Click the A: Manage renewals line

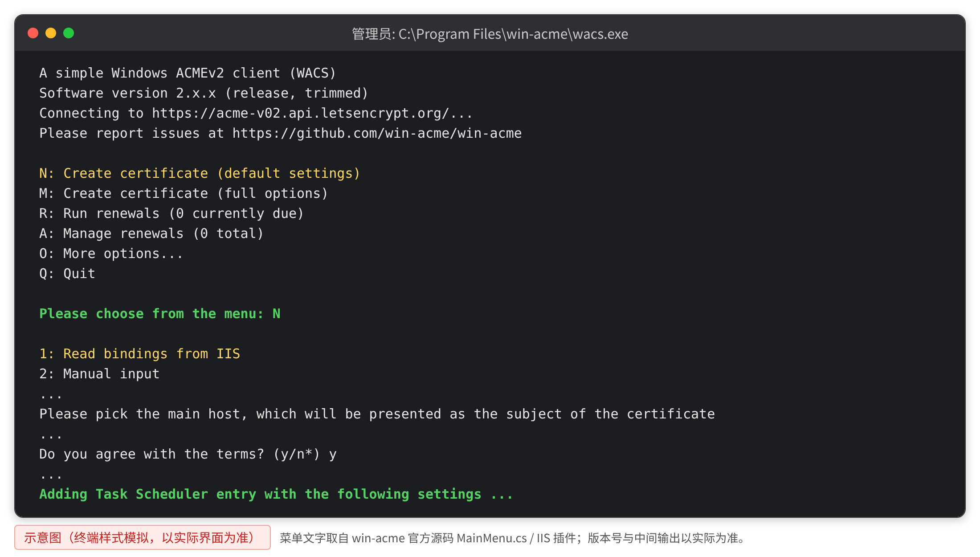[151, 233]
